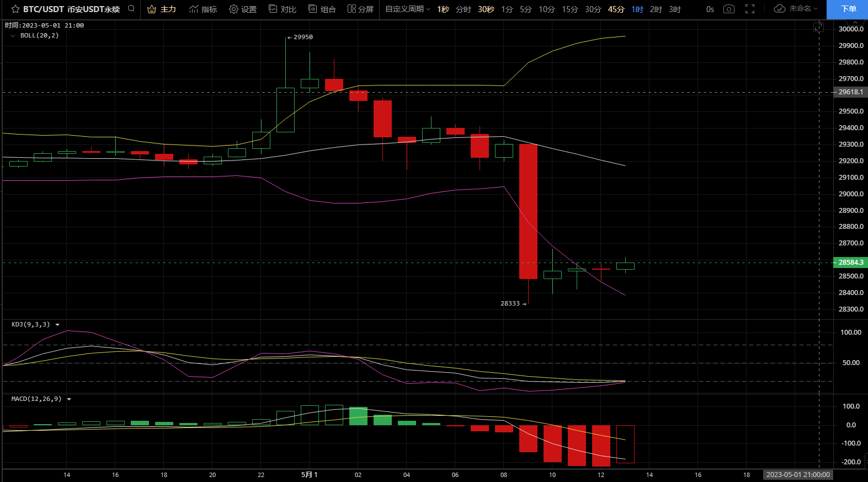Maximize the main chart pane icon
The height and width of the screenshot is (482, 868).
click(x=818, y=27)
